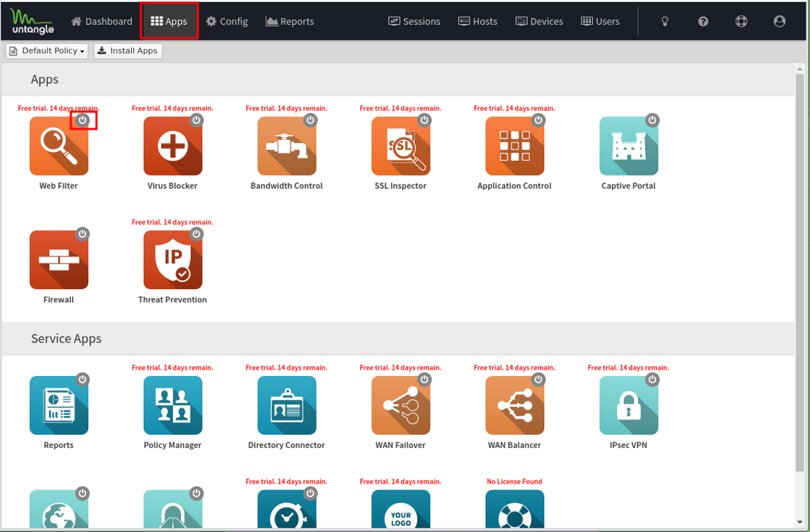Click the support lifesaver icon in header
Viewport: 810px width, 532px height.
point(741,22)
